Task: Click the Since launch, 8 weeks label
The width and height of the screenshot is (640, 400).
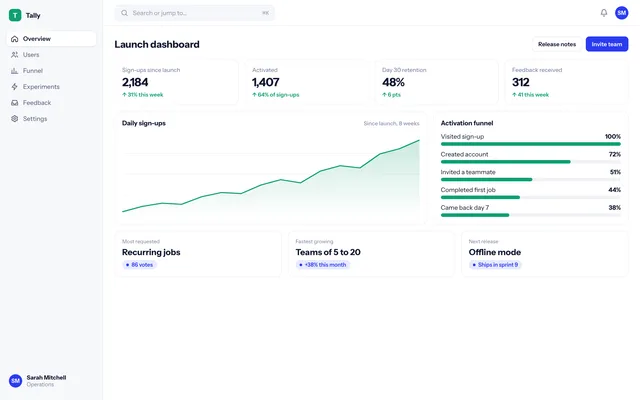Action: pos(391,123)
